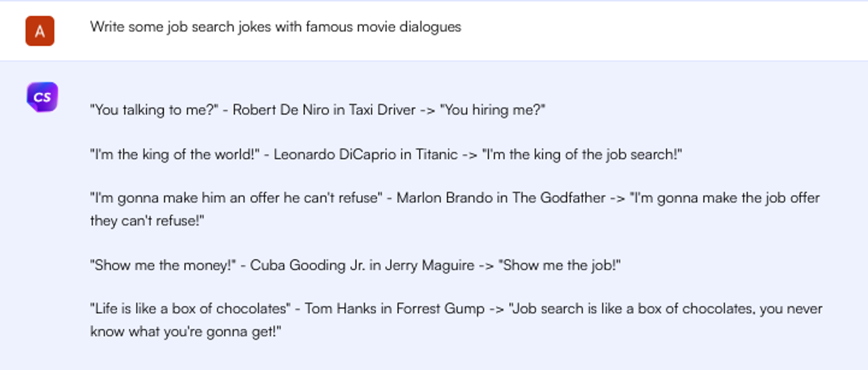Click on 'Leonardo DiCaprio in Titanic'
Screen dimensions: 868x370
tap(365, 155)
